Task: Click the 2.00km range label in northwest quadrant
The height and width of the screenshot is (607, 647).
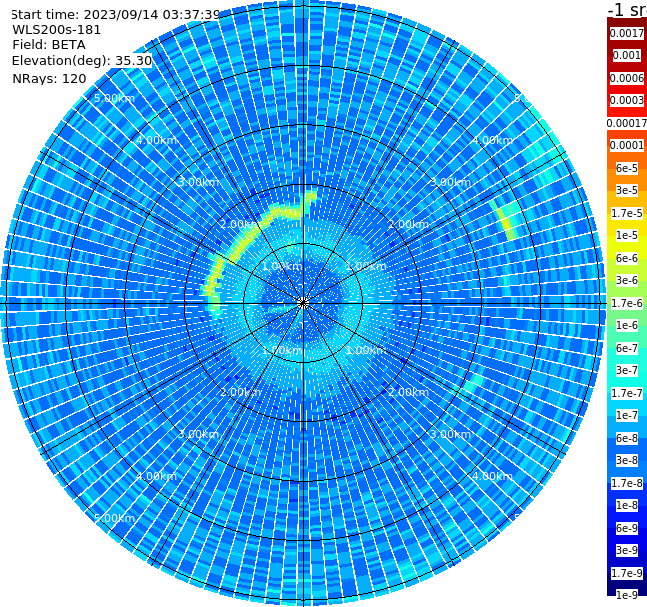Action: (241, 224)
